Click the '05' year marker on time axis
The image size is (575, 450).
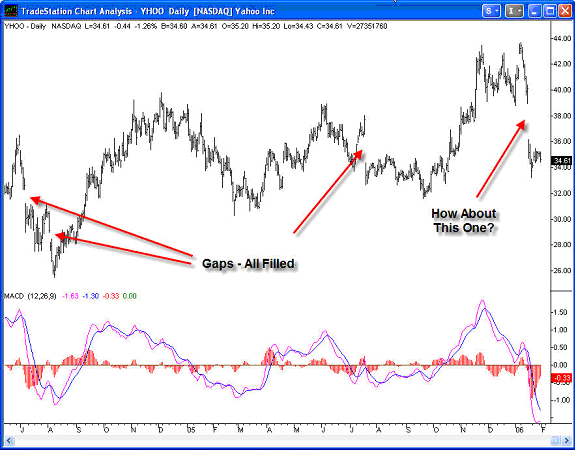[191, 430]
